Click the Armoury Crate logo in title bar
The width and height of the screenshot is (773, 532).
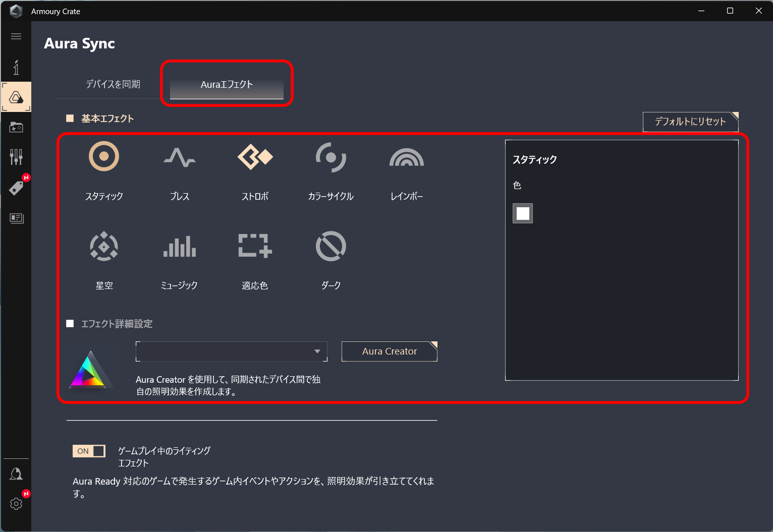[16, 11]
